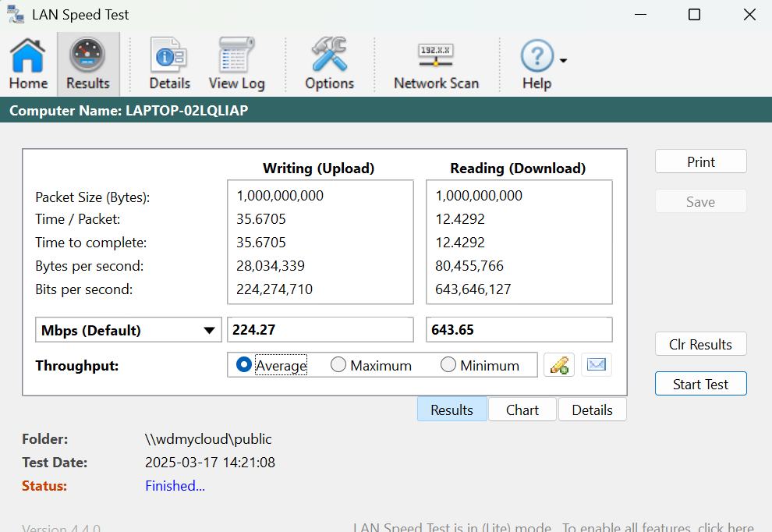
Task: Click the email envelope icon
Action: pyautogui.click(x=597, y=365)
